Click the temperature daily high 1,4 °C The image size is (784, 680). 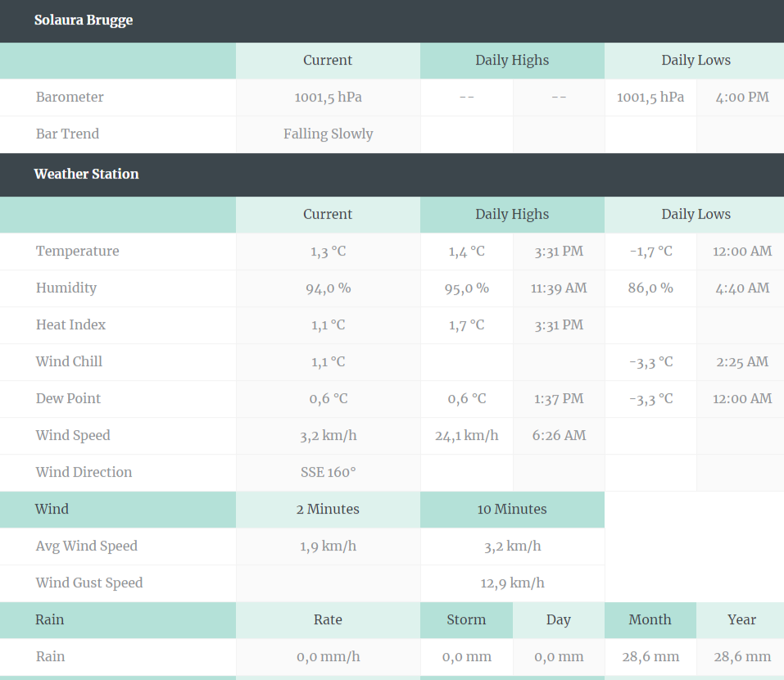(x=466, y=251)
